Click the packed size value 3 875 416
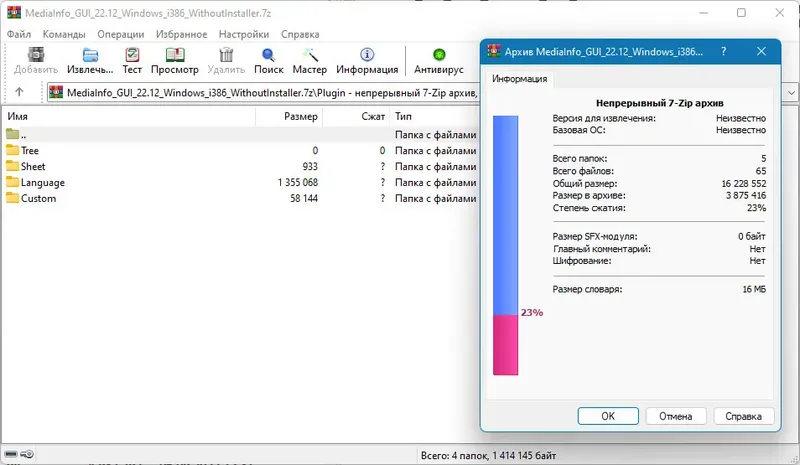This screenshot has height=465, width=800. [x=745, y=195]
